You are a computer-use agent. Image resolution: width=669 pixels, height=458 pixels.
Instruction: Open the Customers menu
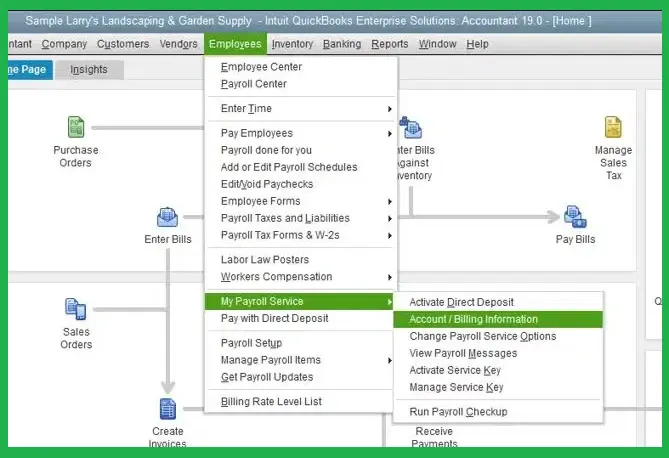(123, 44)
